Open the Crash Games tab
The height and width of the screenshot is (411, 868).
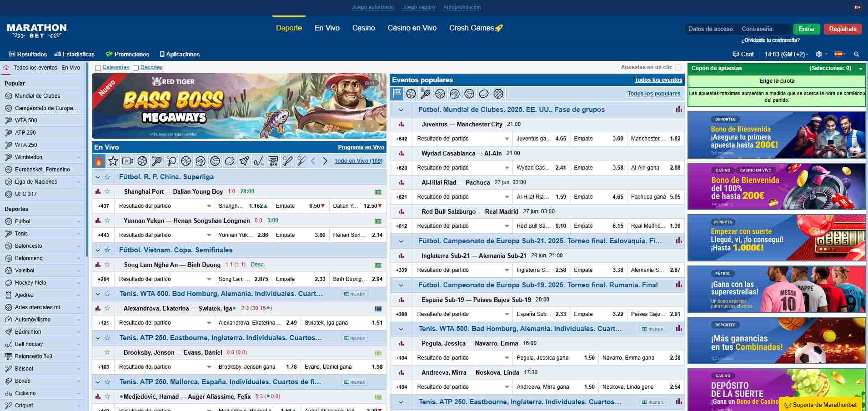[x=476, y=28]
